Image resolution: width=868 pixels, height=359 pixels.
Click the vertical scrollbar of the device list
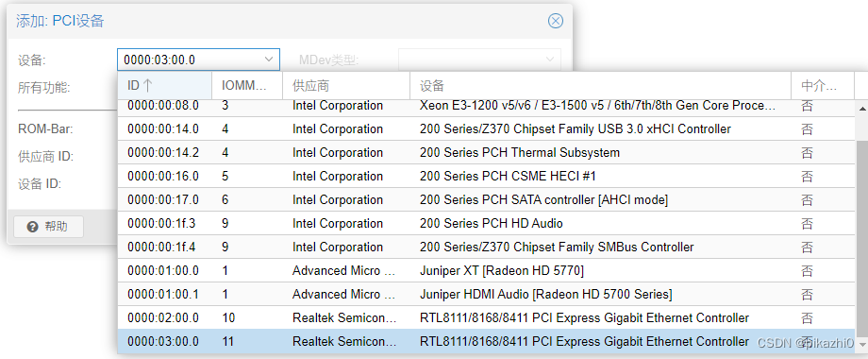coord(862,244)
